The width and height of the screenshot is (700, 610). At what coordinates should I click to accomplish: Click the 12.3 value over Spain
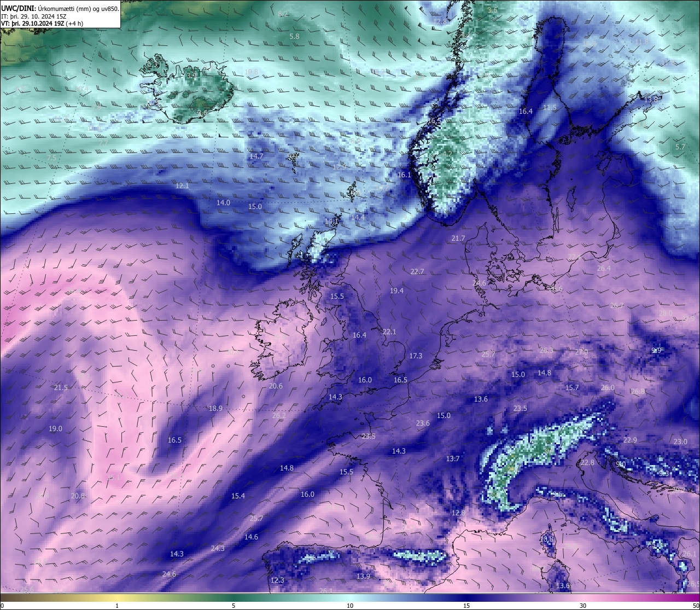pos(278,580)
